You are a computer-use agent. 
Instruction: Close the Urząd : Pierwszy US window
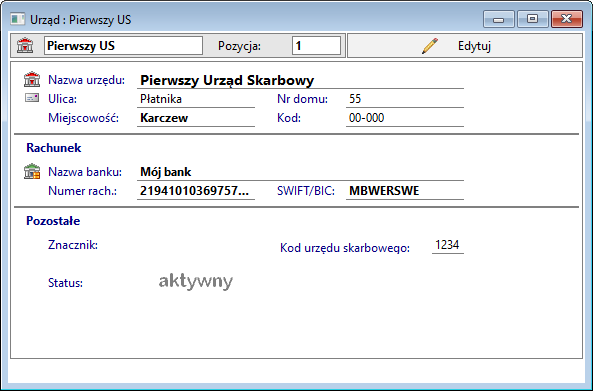point(567,19)
